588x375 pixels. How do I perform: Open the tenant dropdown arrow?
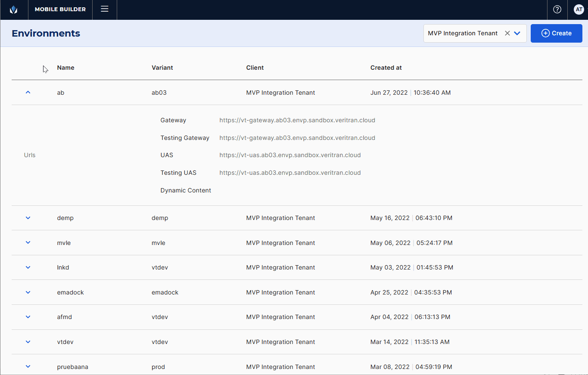517,33
